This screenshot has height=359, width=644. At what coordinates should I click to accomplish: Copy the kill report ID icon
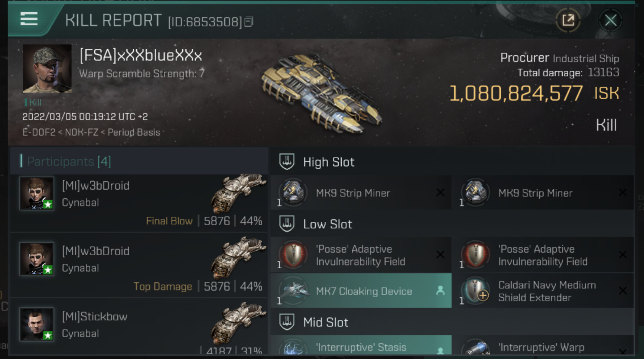tap(249, 22)
